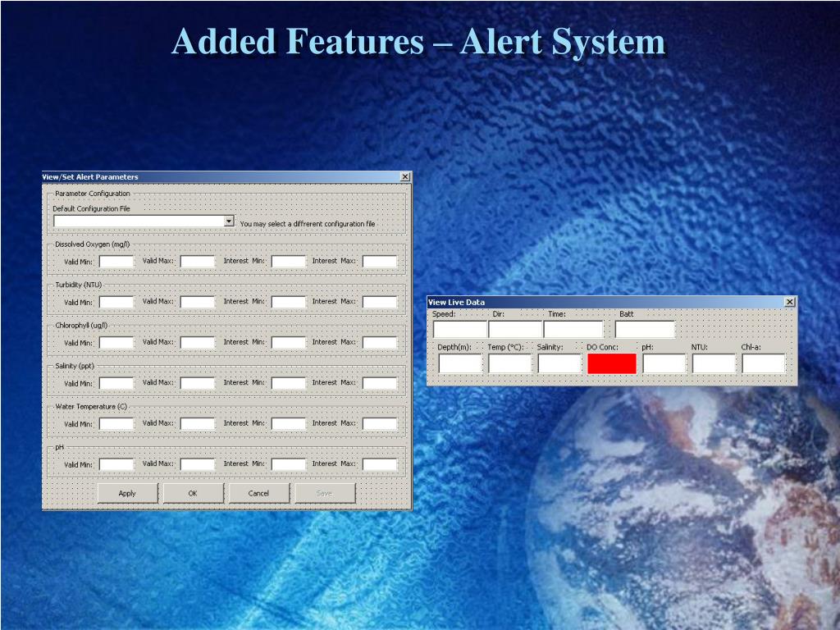Click the 'Parameter Configuration' group label
The width and height of the screenshot is (840, 630).
point(92,194)
